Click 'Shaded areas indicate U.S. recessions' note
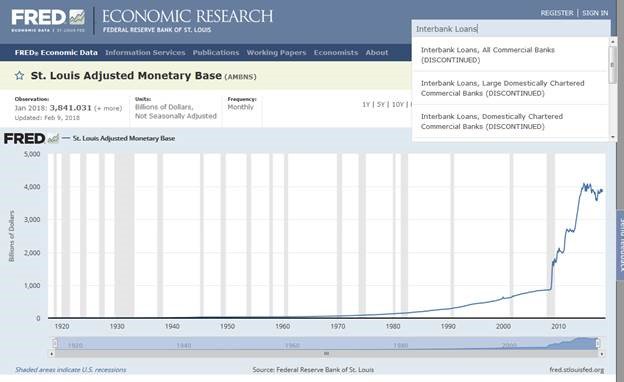Image resolution: width=624 pixels, height=382 pixels. (x=71, y=370)
